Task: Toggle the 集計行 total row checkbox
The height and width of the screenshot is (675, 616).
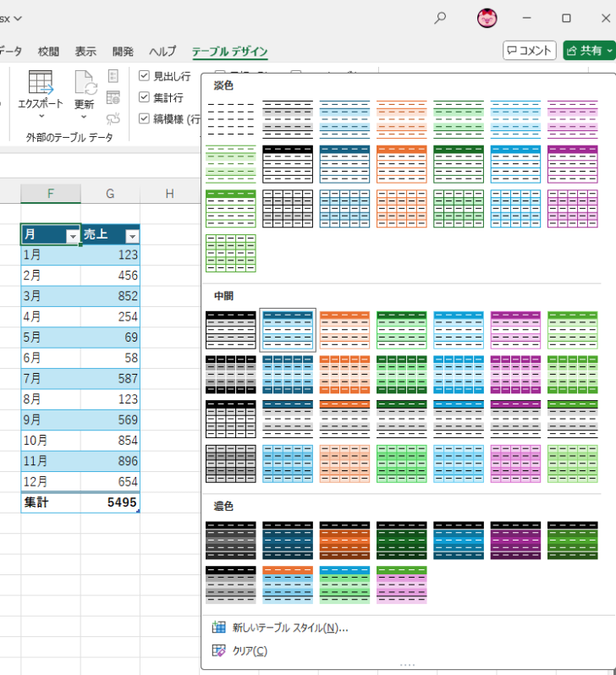Action: click(144, 97)
